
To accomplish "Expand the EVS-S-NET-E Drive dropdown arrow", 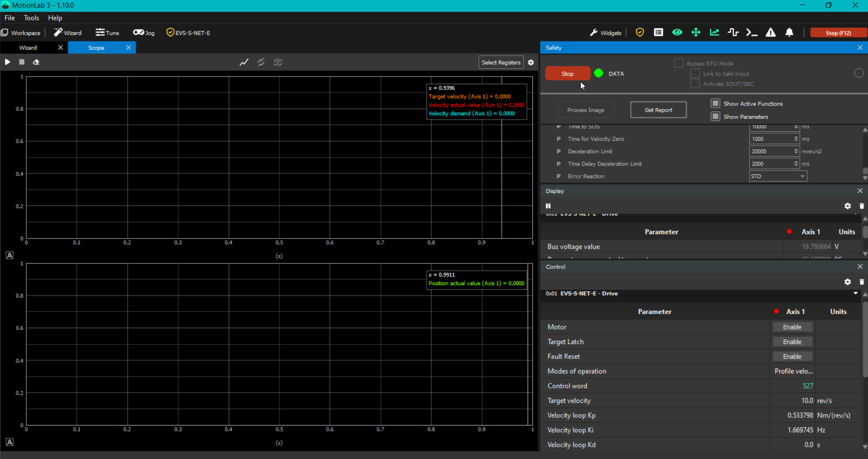I will [x=855, y=293].
